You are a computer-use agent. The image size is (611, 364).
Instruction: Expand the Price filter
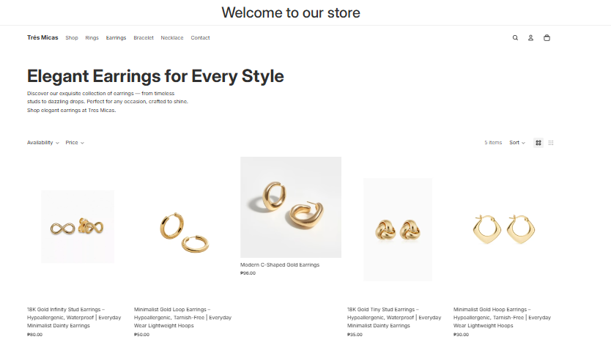pyautogui.click(x=75, y=143)
